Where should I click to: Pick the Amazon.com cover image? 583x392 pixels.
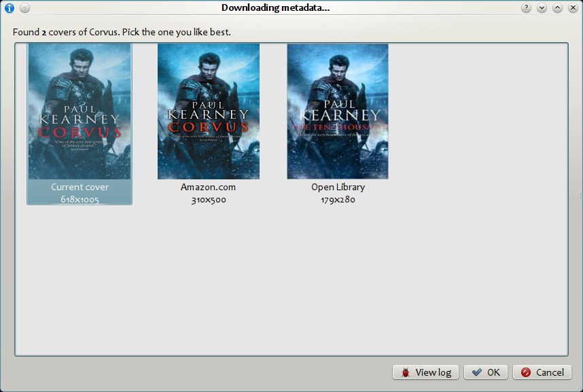[209, 111]
